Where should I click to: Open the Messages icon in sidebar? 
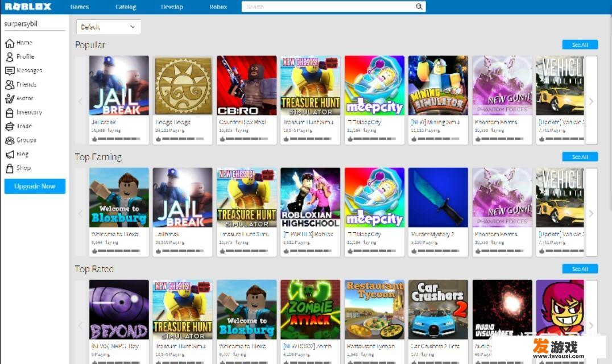[x=10, y=71]
